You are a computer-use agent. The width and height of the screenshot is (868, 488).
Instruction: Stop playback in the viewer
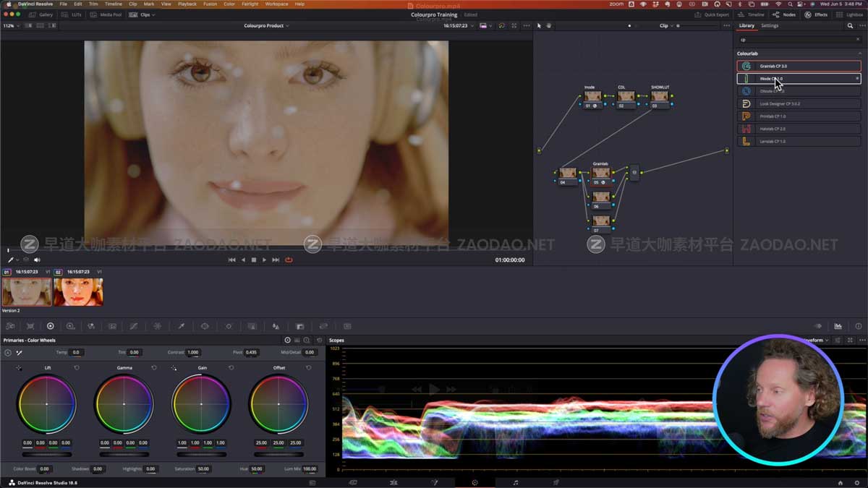254,260
